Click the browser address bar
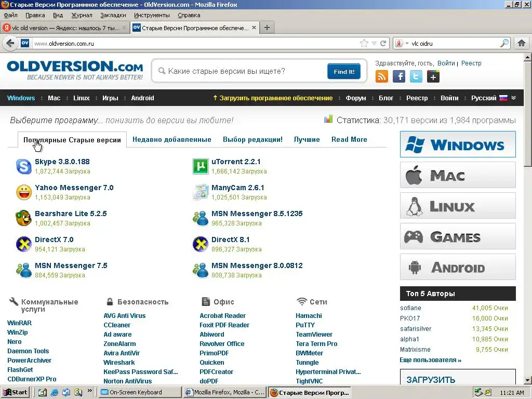 click(195, 44)
